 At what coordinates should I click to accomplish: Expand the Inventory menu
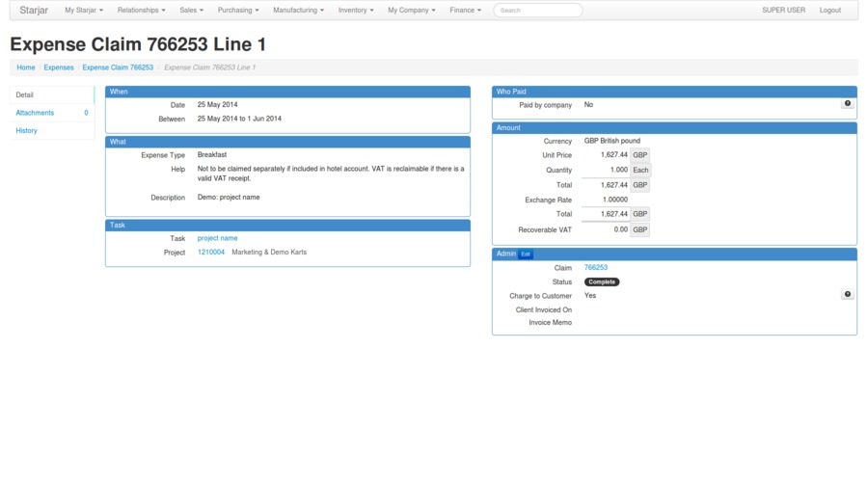(356, 11)
